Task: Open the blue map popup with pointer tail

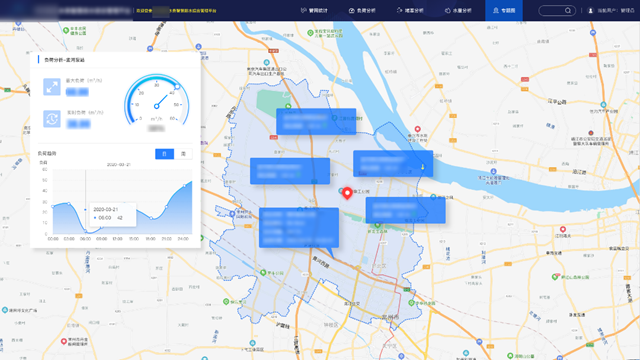Action: pos(299,228)
